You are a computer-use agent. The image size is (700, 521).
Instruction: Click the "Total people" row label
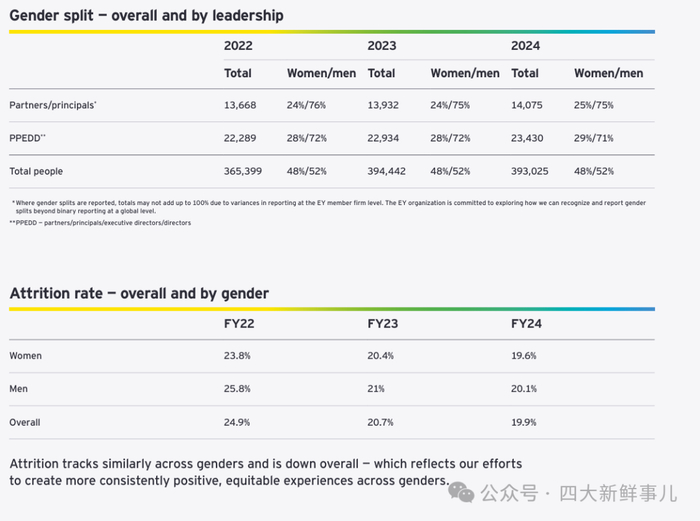pyautogui.click(x=39, y=172)
